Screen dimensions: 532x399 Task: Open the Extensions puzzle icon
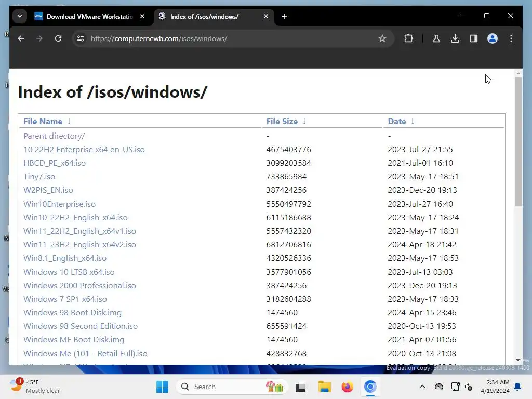tap(408, 38)
